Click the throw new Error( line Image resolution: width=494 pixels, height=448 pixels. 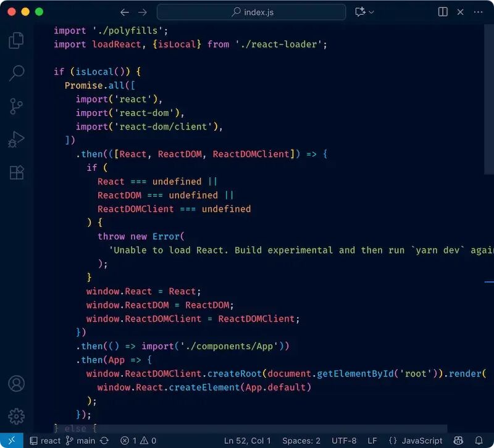(x=141, y=236)
